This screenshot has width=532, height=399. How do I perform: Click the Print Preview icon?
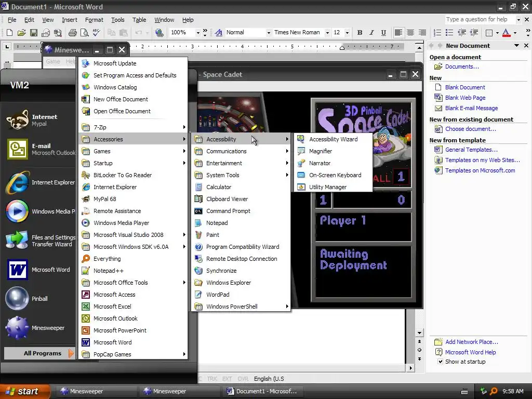click(x=85, y=33)
